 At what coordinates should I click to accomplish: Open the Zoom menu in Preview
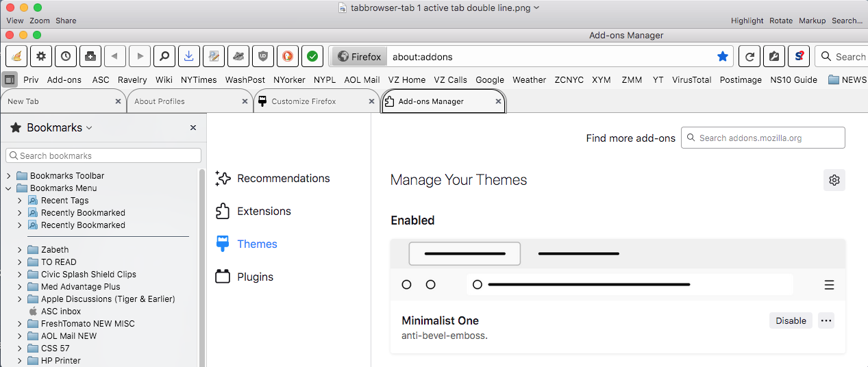coord(40,21)
